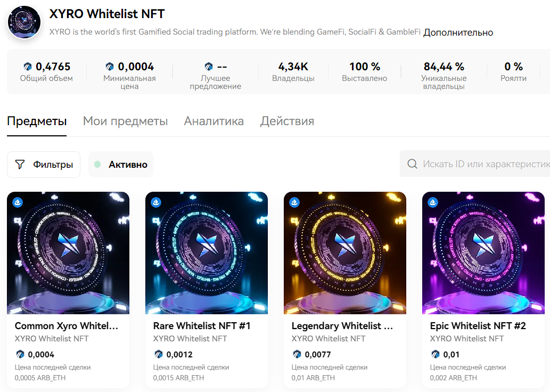Open the Мои предметы tab

[125, 121]
